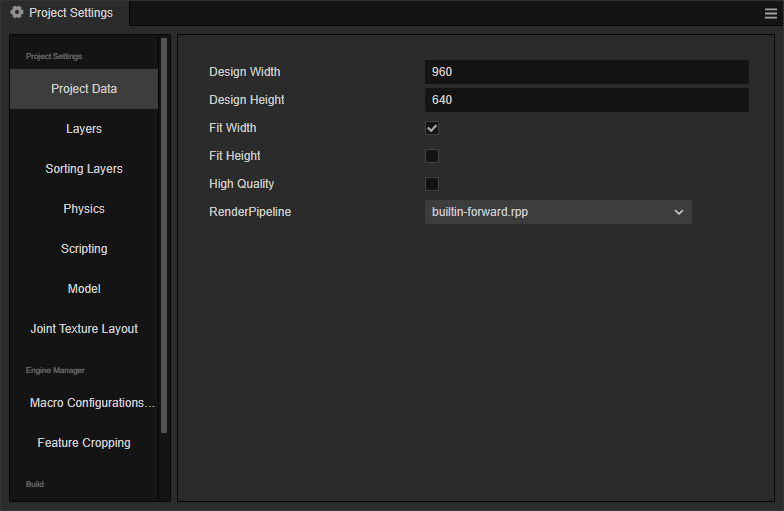Select Joint Texture Layout in sidebar

point(84,329)
